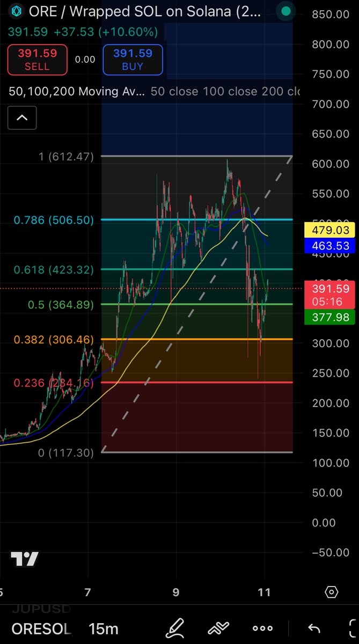The height and width of the screenshot is (644, 359).
Task: Select the 0.382 (306.46) Fibonacci label
Action: coord(54,340)
